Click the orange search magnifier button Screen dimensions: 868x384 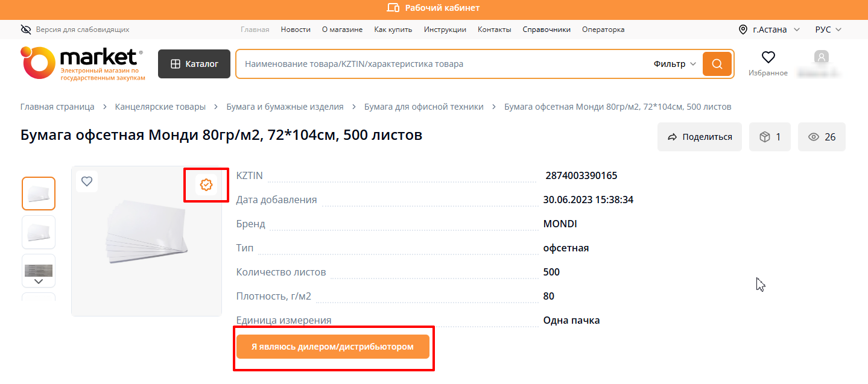click(717, 64)
